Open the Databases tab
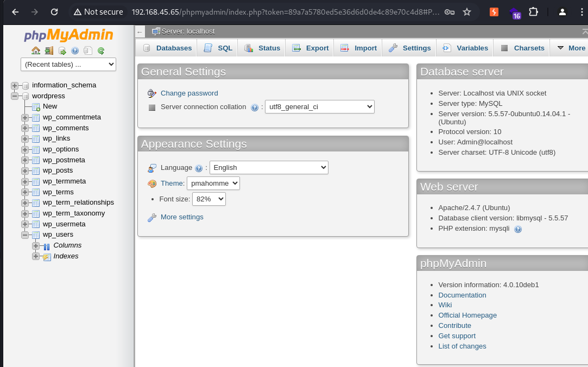 (x=167, y=48)
